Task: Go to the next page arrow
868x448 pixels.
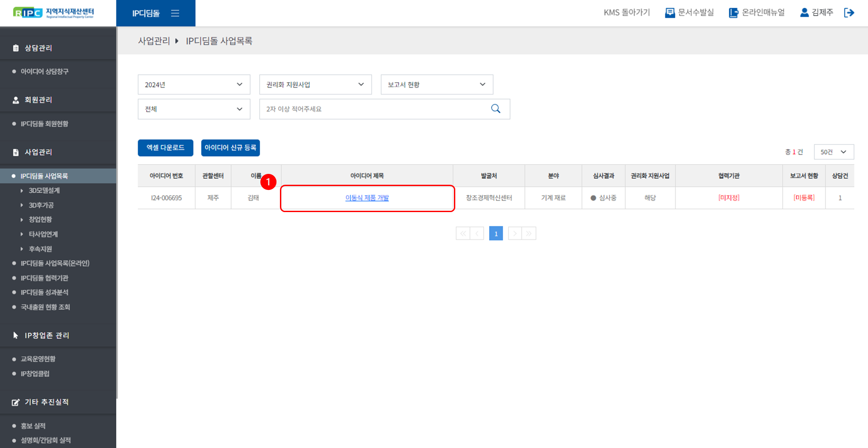Action: tap(515, 233)
